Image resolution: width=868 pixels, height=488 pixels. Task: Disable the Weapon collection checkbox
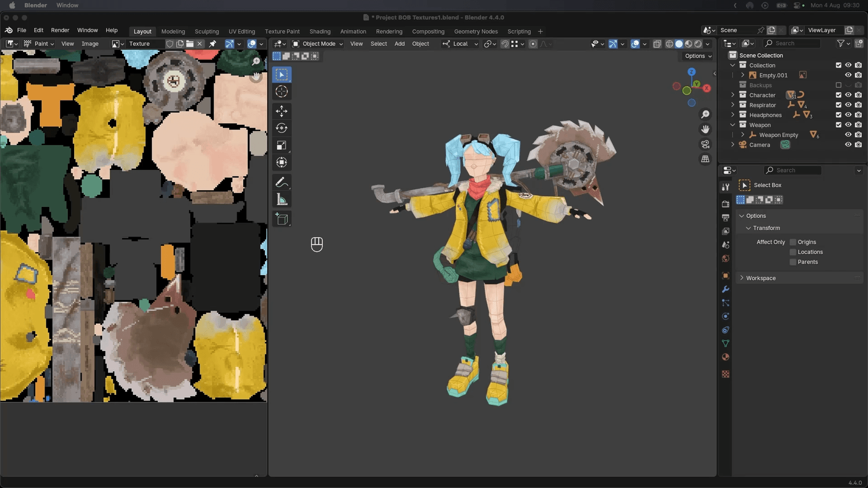point(838,125)
